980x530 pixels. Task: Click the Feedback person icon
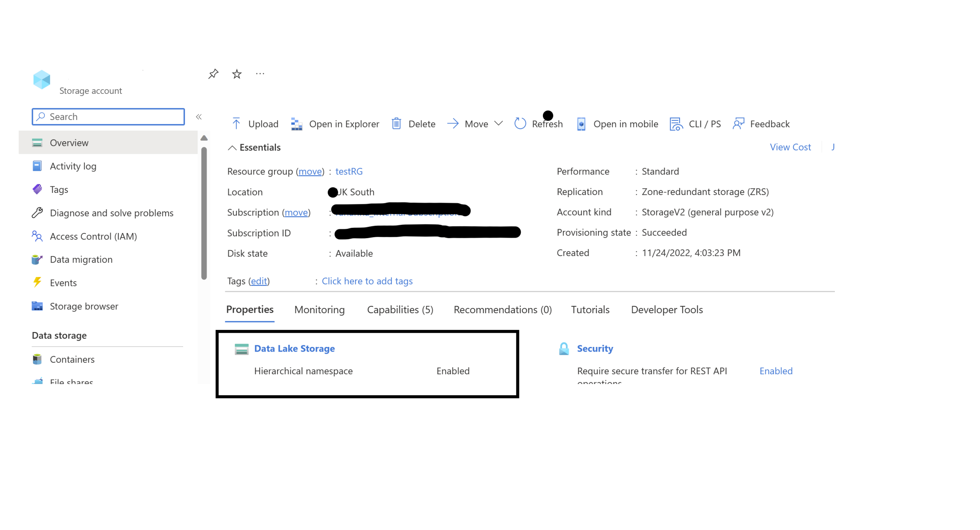(738, 124)
